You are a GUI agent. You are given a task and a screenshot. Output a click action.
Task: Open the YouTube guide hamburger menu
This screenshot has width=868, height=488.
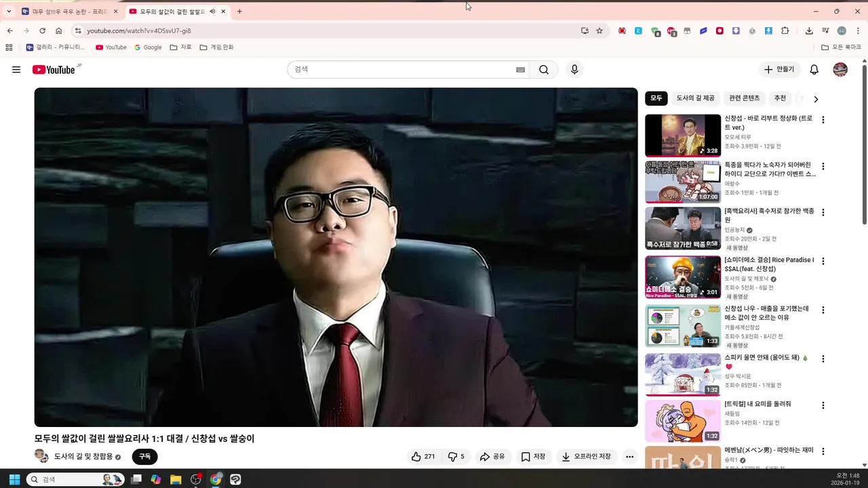[x=16, y=70]
